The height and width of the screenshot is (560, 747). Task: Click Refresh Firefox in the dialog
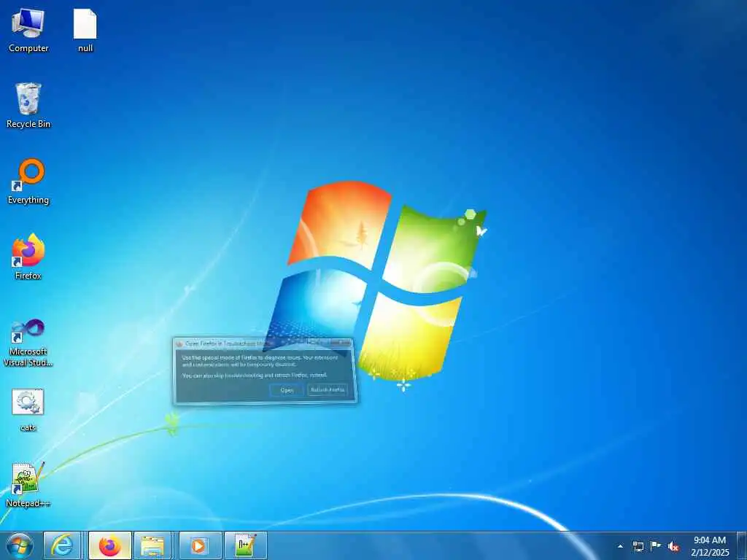tap(328, 390)
